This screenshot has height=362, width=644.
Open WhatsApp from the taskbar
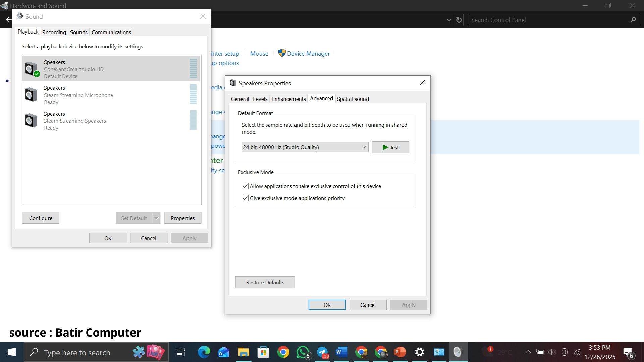pos(303,352)
